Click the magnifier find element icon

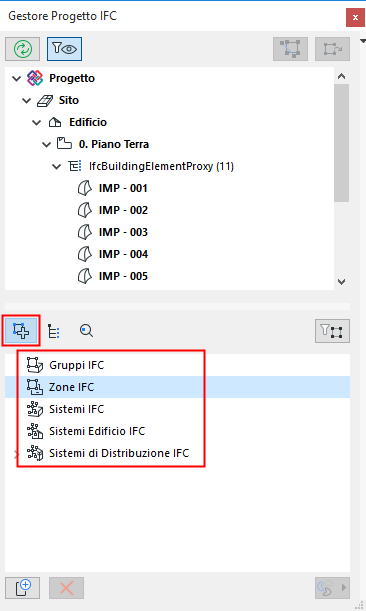tap(86, 331)
